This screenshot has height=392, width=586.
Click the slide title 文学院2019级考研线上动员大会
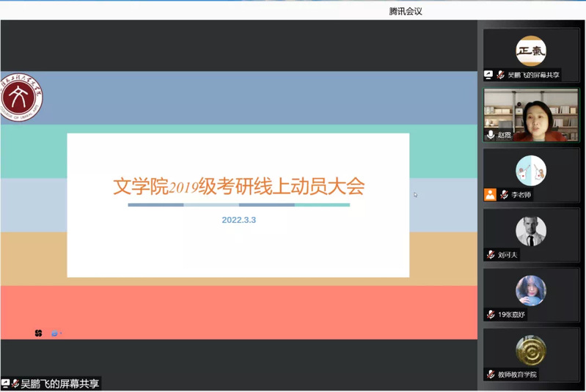tap(238, 186)
